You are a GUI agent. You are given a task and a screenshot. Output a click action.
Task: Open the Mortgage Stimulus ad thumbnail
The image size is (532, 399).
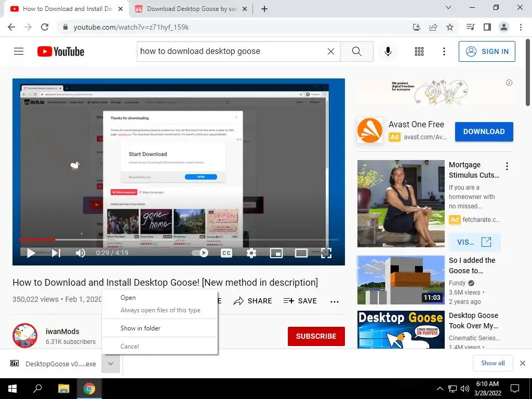coord(401,203)
